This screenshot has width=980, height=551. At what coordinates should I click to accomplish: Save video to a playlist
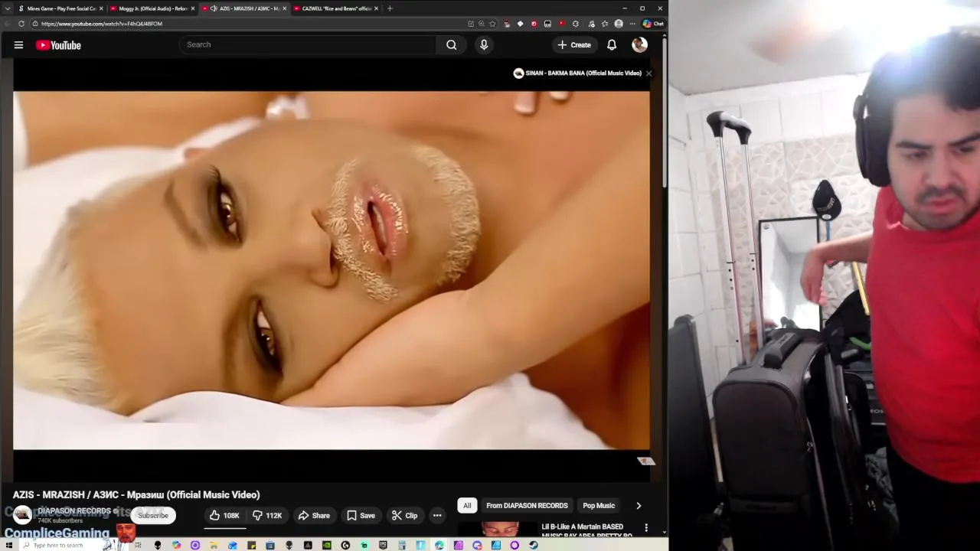(x=361, y=516)
